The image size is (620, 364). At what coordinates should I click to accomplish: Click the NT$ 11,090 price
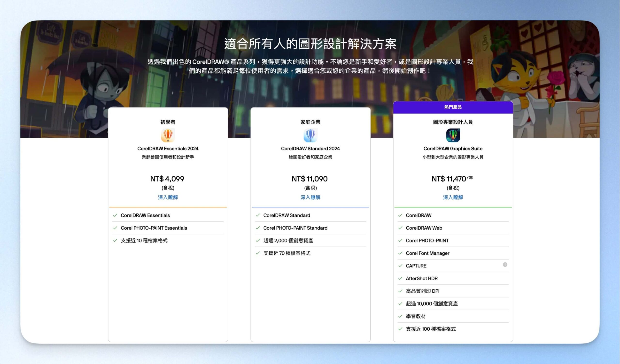click(310, 179)
